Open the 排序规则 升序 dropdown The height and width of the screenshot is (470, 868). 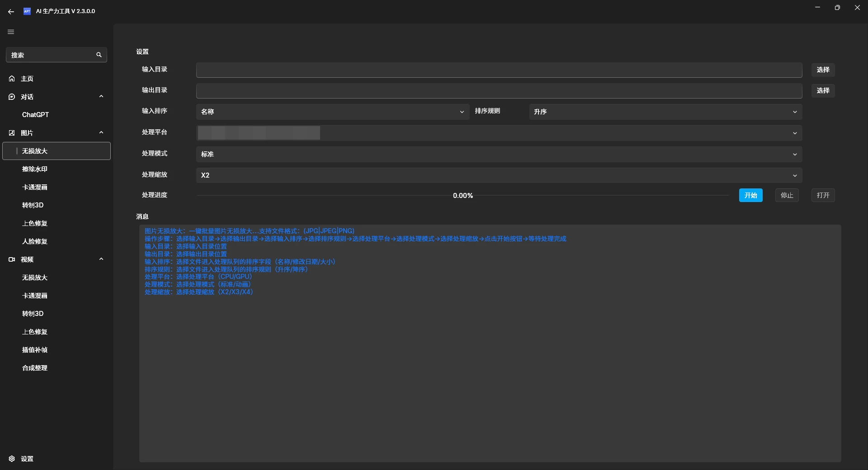665,112
